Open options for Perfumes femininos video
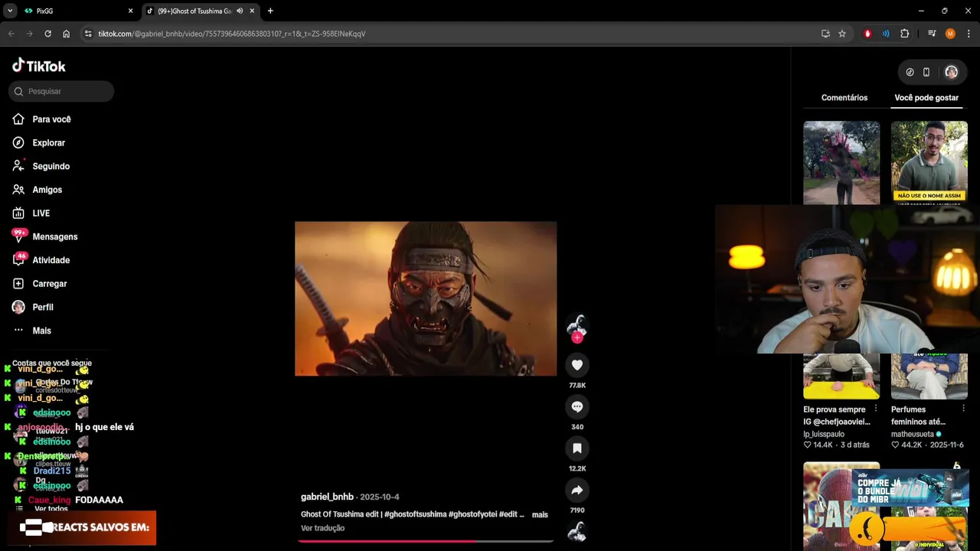Viewport: 980px width, 551px height. tap(963, 409)
